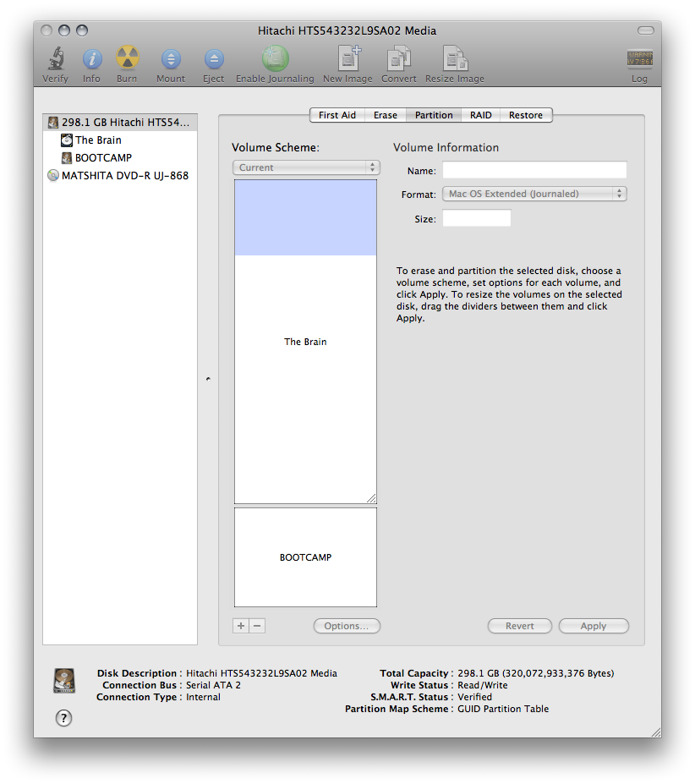Select The Brain volume in sidebar

pos(98,140)
